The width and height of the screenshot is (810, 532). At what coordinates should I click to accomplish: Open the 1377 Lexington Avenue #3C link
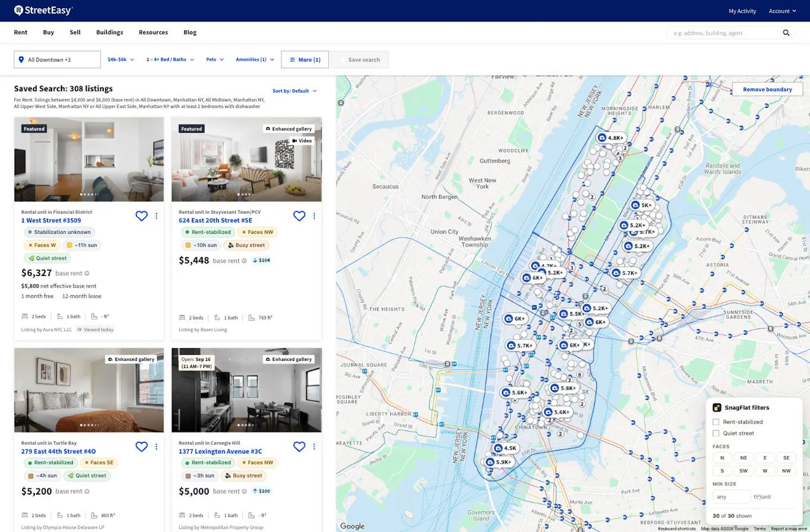click(x=220, y=452)
